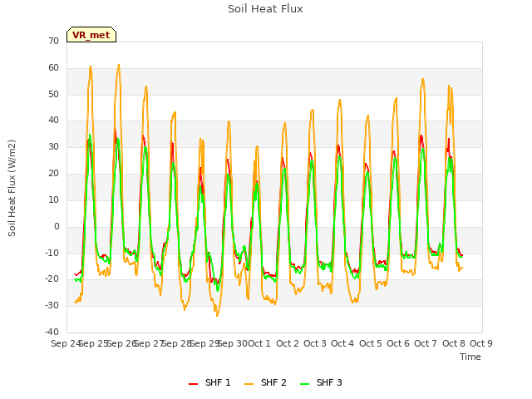Click the -20 y-axis tick label
The image size is (532, 399).
click(x=52, y=279)
